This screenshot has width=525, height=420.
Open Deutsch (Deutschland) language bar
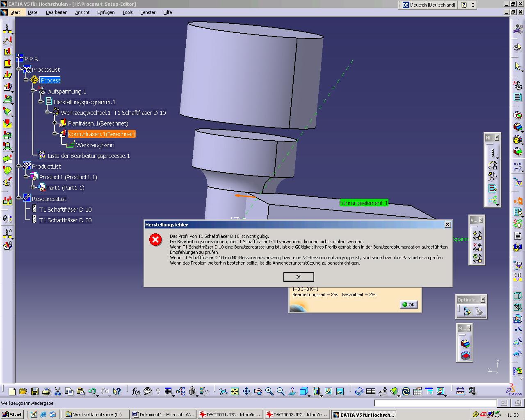pyautogui.click(x=429, y=5)
